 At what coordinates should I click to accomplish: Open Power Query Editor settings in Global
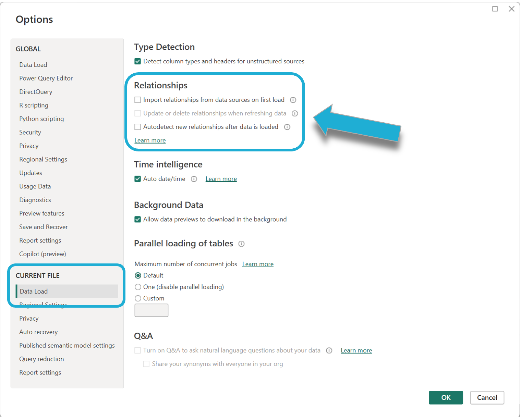(46, 78)
